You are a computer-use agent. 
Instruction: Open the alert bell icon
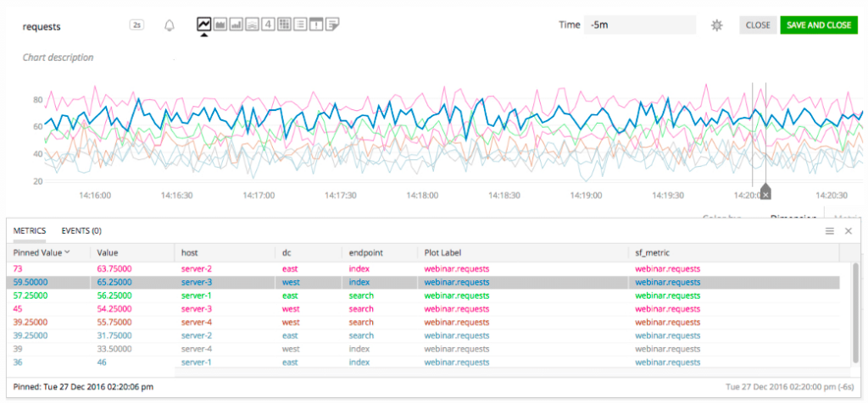coord(170,25)
